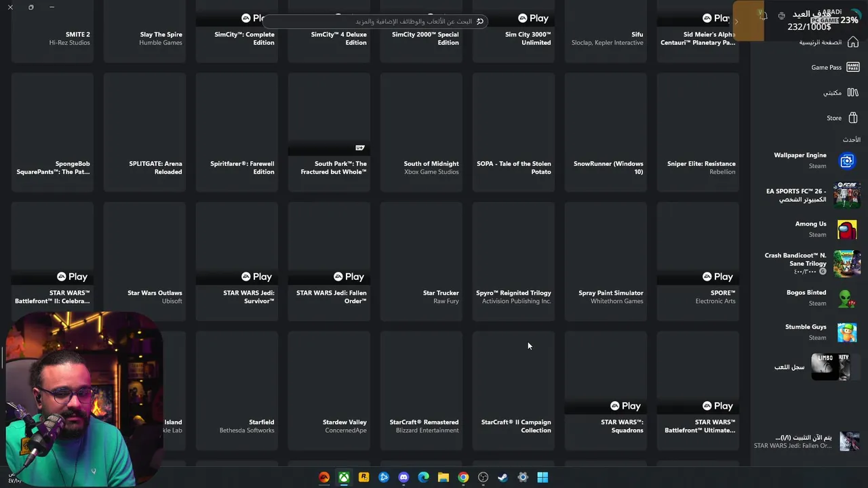Viewport: 868px width, 488px height.
Task: Open STAR WARS: Squadrons tile
Action: click(x=606, y=391)
